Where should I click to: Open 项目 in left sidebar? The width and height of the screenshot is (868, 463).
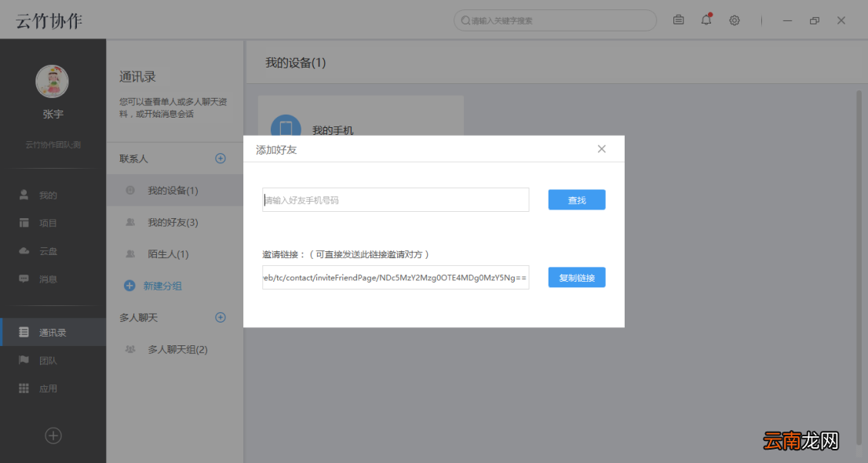pyautogui.click(x=53, y=223)
